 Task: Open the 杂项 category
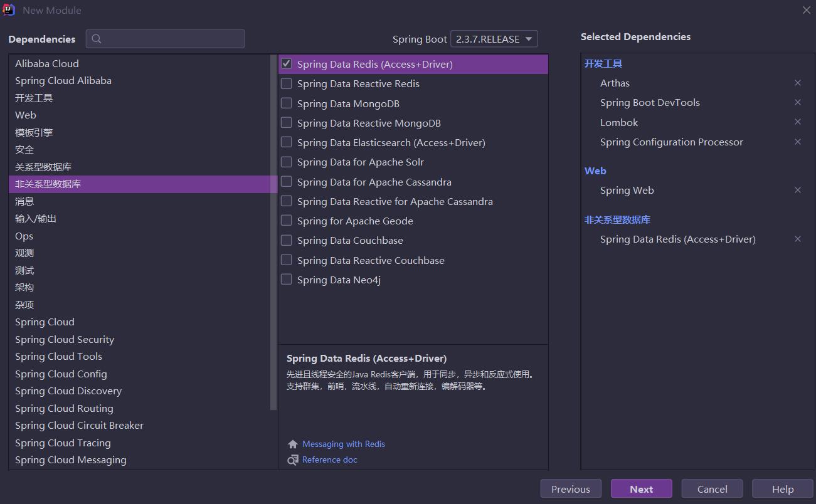pos(139,305)
